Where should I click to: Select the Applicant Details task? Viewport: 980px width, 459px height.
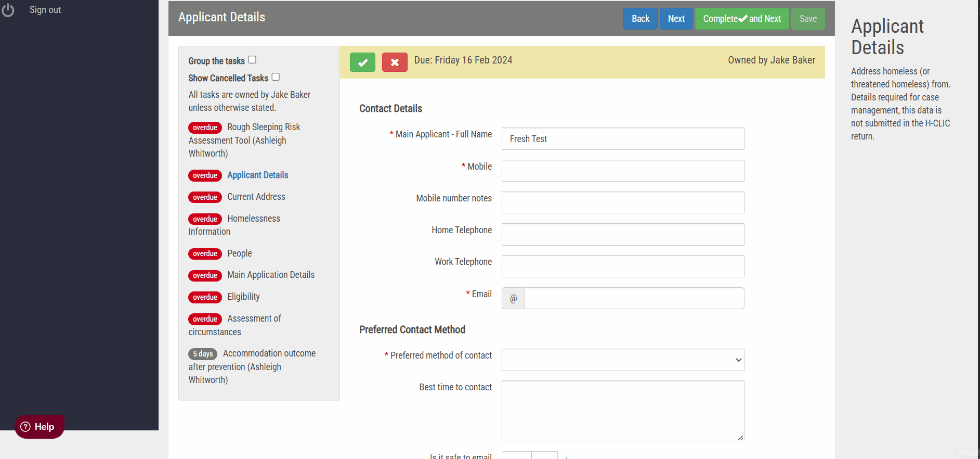point(257,175)
